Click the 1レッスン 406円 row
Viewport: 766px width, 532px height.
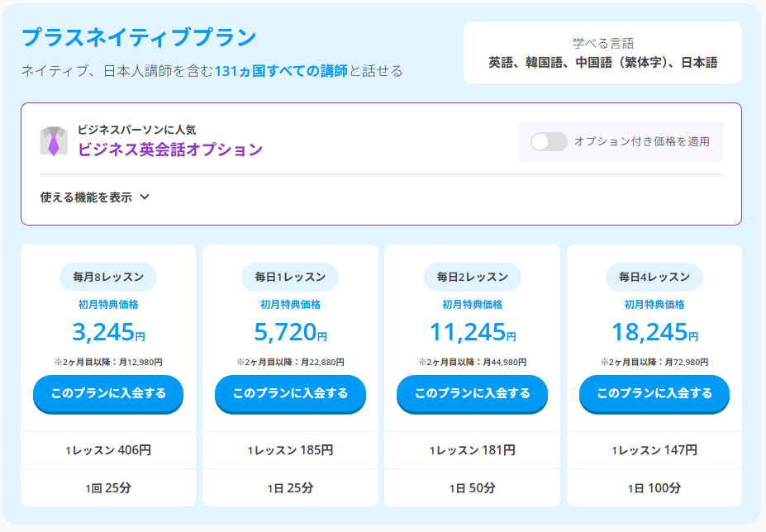(108, 450)
